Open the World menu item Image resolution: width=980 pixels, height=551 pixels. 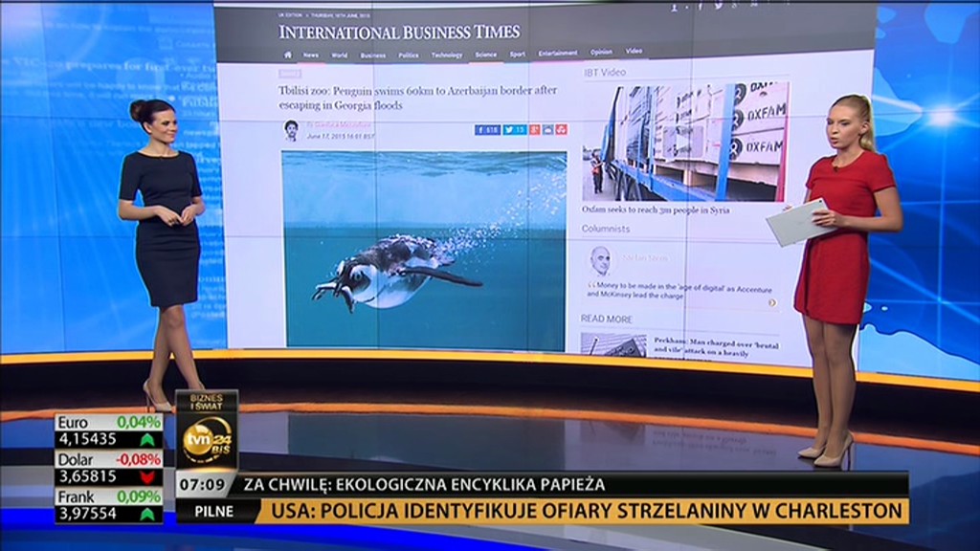click(340, 55)
